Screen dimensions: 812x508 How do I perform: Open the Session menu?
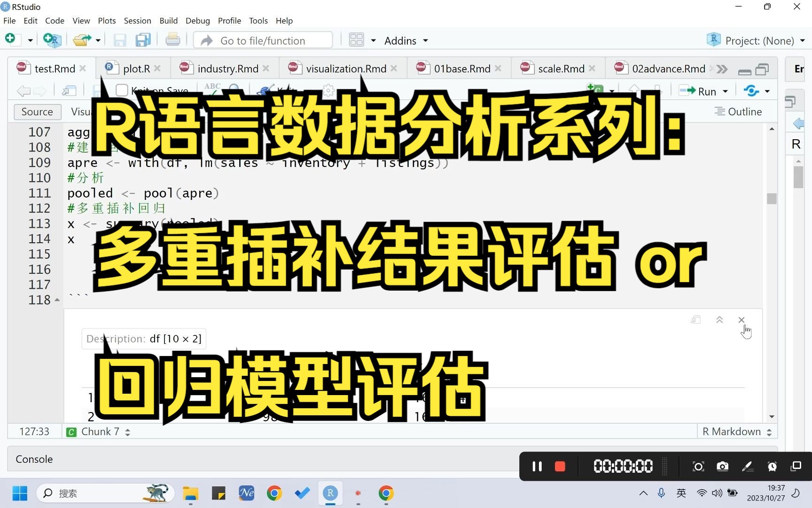(137, 21)
